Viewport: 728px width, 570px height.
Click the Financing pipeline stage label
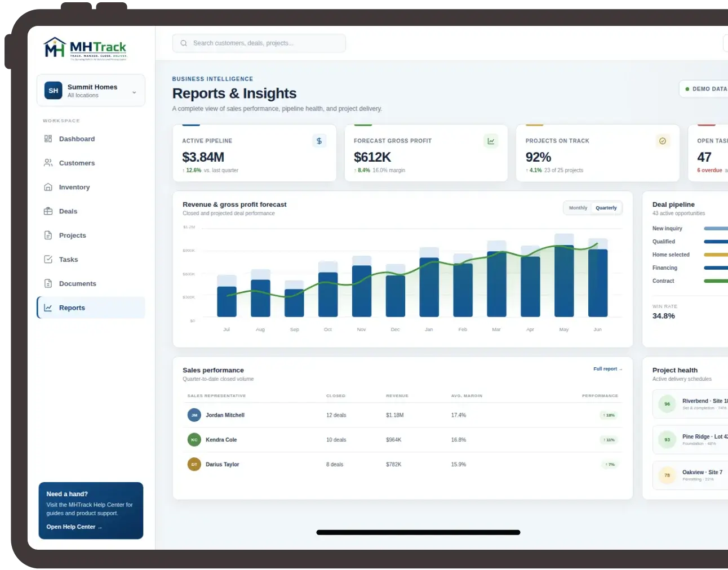(665, 268)
